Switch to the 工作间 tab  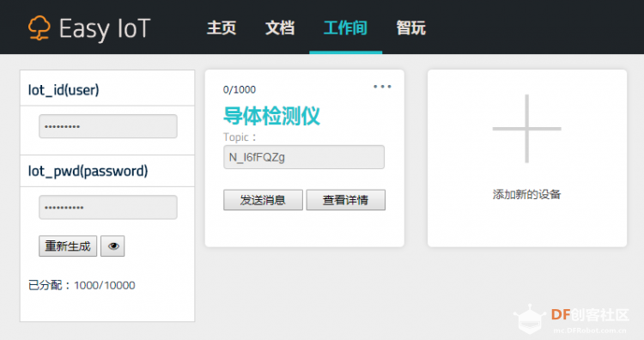click(345, 28)
